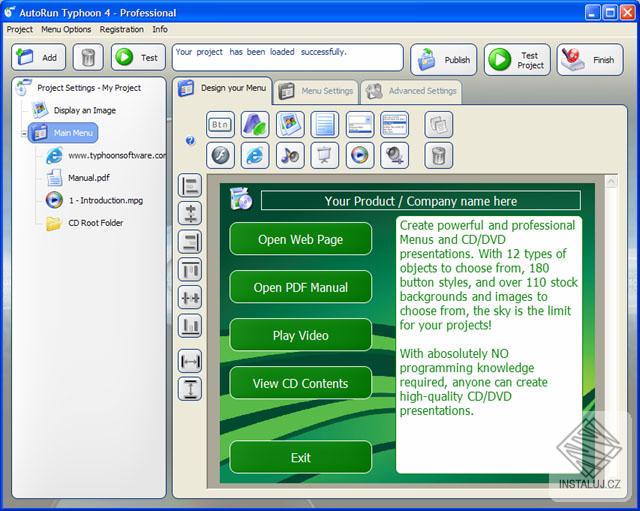Collapse the Main Menu tree node

pos(24,133)
